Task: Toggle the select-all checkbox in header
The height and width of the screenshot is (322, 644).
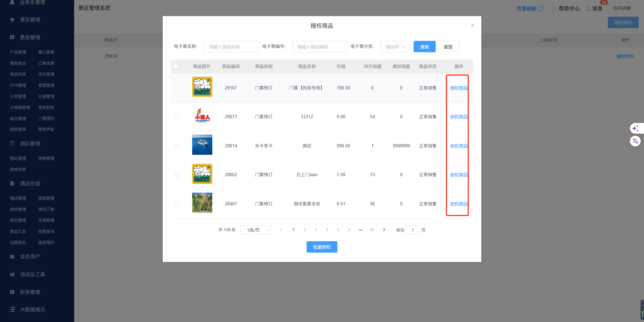Action: (176, 67)
